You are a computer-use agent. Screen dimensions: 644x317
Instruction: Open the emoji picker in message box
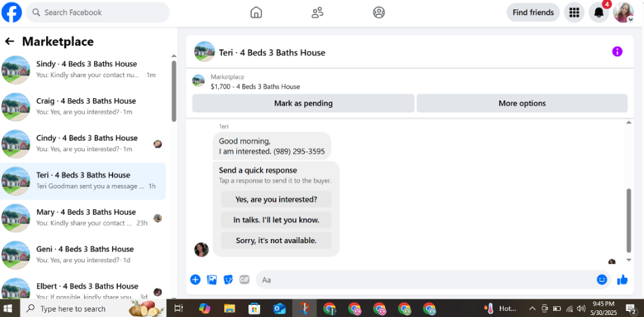click(x=602, y=280)
